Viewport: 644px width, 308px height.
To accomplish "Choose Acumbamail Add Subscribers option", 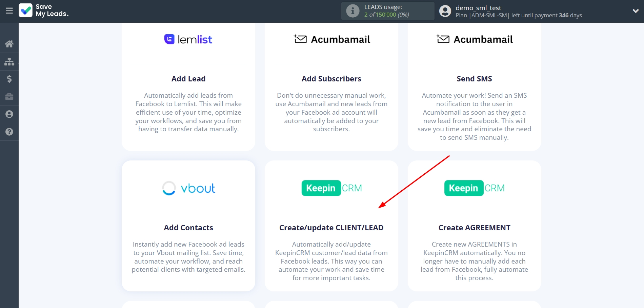I will click(331, 79).
